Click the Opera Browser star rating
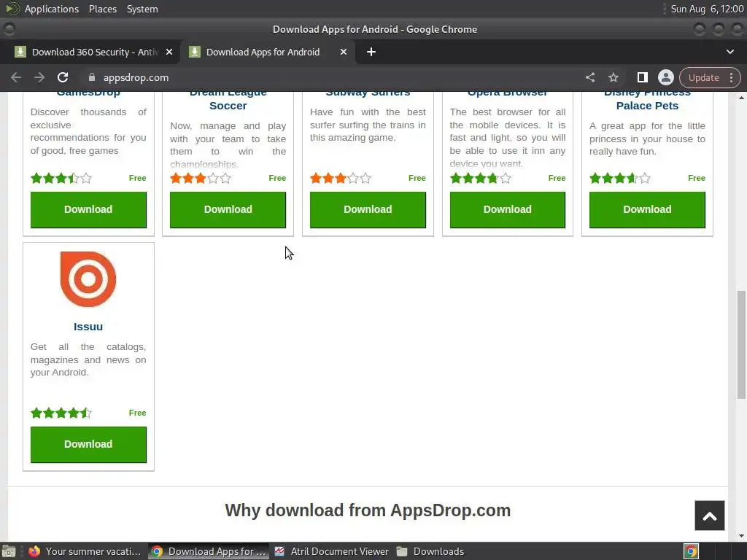Viewport: 747px width, 560px height. (x=480, y=178)
